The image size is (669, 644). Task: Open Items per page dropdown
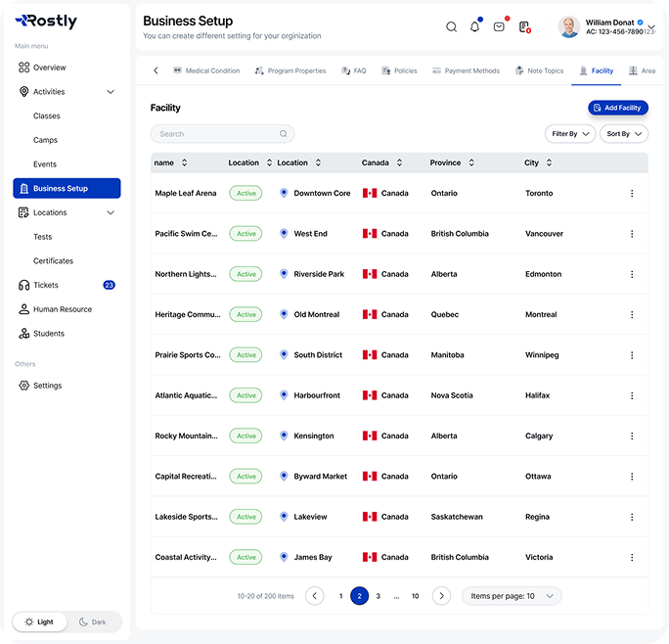point(512,596)
